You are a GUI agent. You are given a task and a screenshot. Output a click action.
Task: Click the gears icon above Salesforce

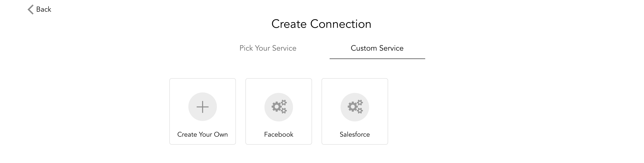(x=355, y=107)
